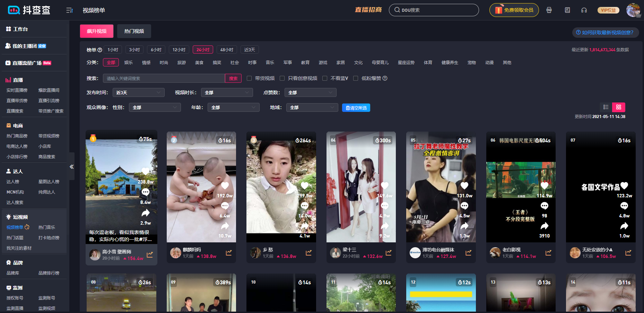Collapse the left sidebar with double-arrow handle
Viewport: 644px width, 313px height.
(x=72, y=167)
